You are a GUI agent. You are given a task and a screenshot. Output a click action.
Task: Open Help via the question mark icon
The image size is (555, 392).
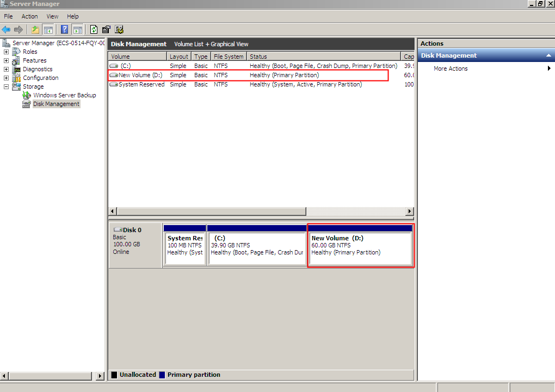[x=65, y=29]
